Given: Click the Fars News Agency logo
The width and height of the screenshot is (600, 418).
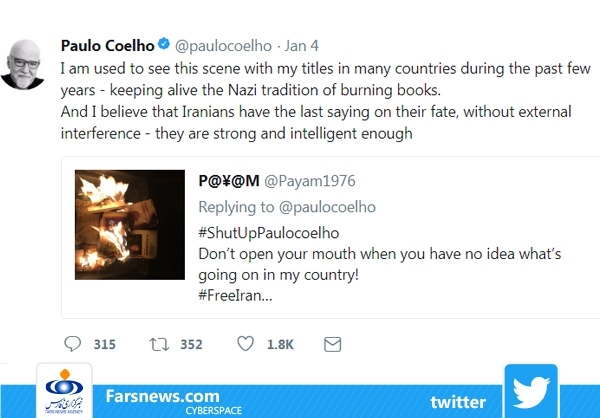Looking at the screenshot, I should coord(64,391).
